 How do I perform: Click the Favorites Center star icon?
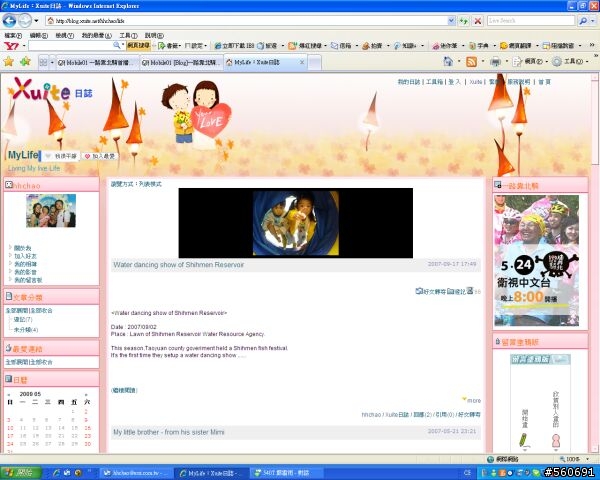point(8,61)
